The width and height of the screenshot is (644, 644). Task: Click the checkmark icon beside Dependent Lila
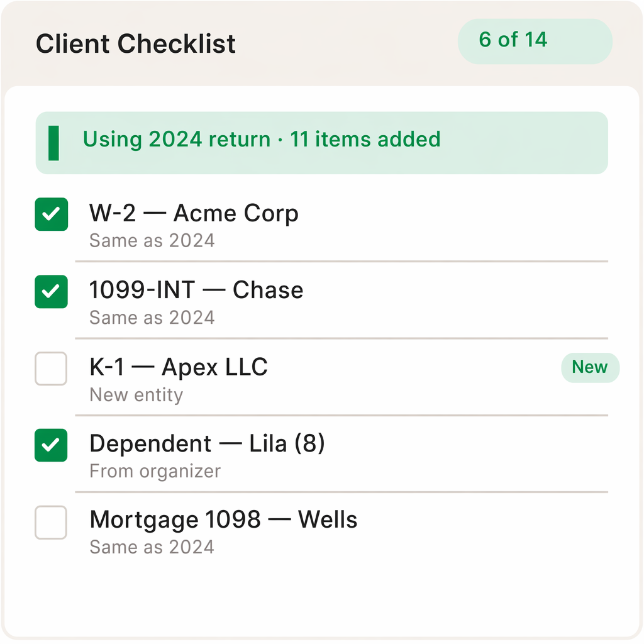51,445
